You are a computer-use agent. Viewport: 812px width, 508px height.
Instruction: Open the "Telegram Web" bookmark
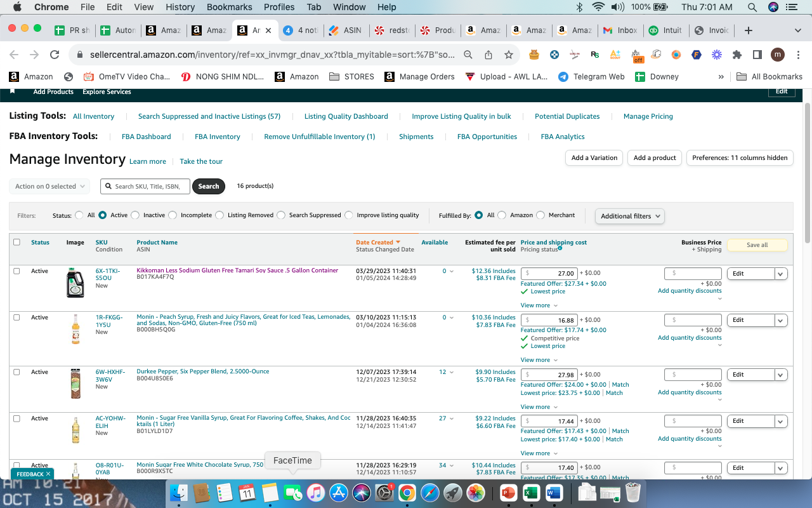tap(591, 76)
